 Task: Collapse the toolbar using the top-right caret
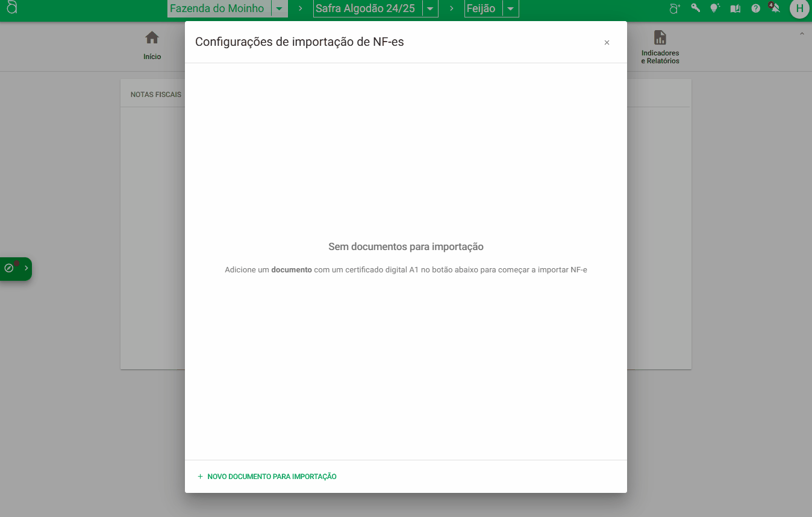(x=801, y=33)
